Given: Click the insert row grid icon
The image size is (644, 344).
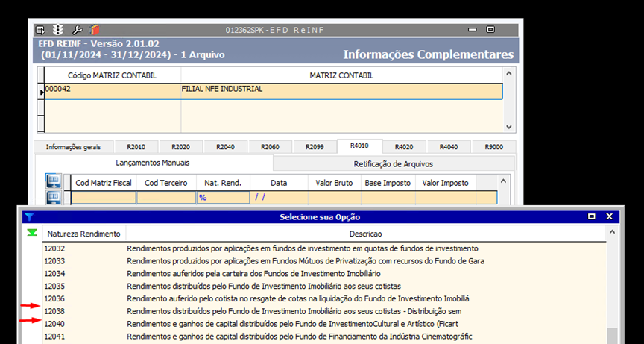Looking at the screenshot, I should click(x=54, y=181).
